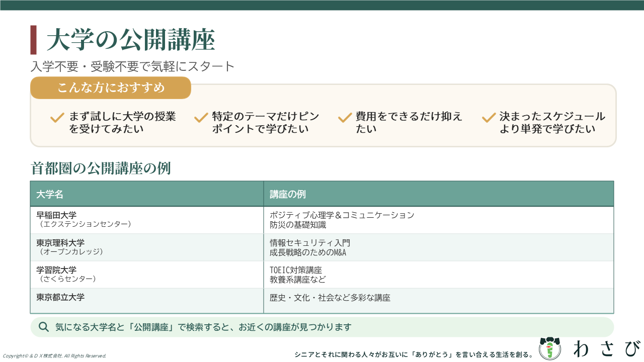Click the Wasabi mascot logo icon
This screenshot has height=362, width=644.
(549, 348)
